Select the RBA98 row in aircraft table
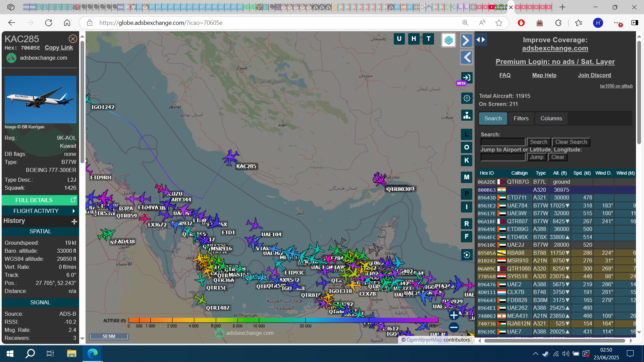The height and width of the screenshot is (362, 644). (x=556, y=253)
